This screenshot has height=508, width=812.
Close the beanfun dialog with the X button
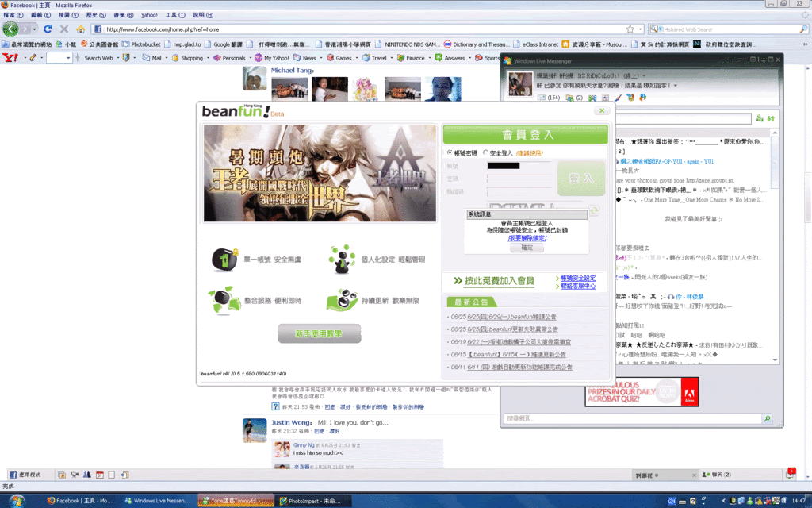coord(602,110)
